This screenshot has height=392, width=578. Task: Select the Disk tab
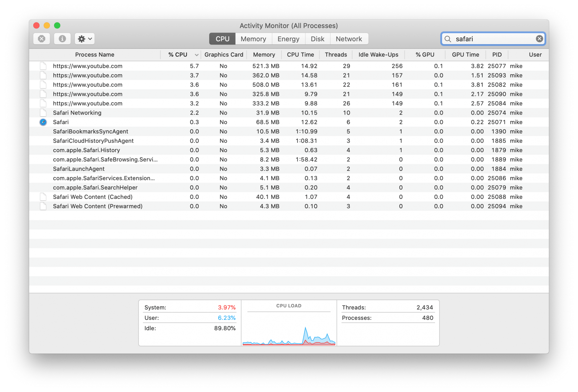pyautogui.click(x=317, y=39)
